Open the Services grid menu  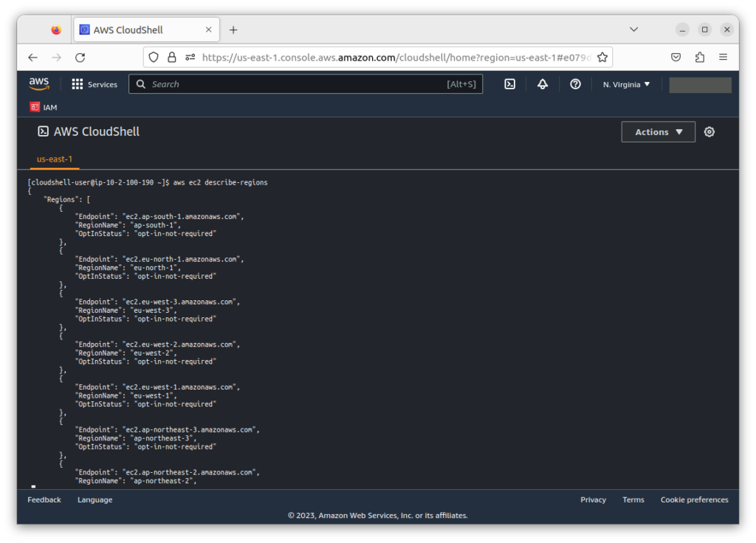pyautogui.click(x=77, y=84)
